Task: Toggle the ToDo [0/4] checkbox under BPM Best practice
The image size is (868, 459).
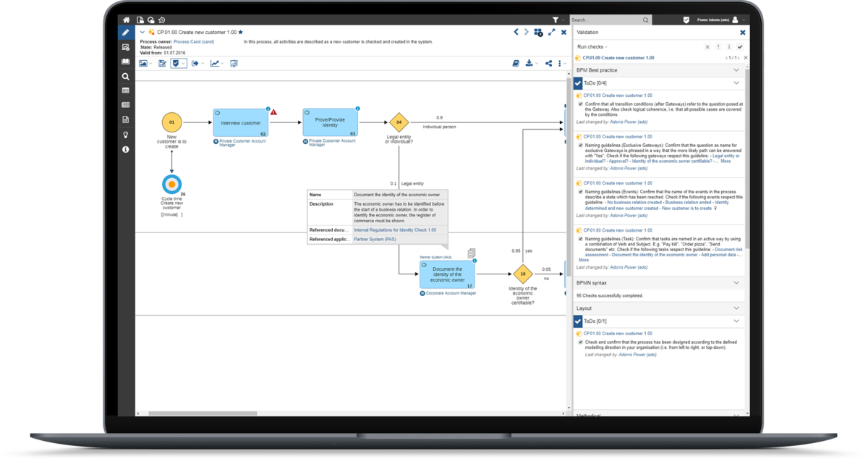Action: (x=577, y=83)
